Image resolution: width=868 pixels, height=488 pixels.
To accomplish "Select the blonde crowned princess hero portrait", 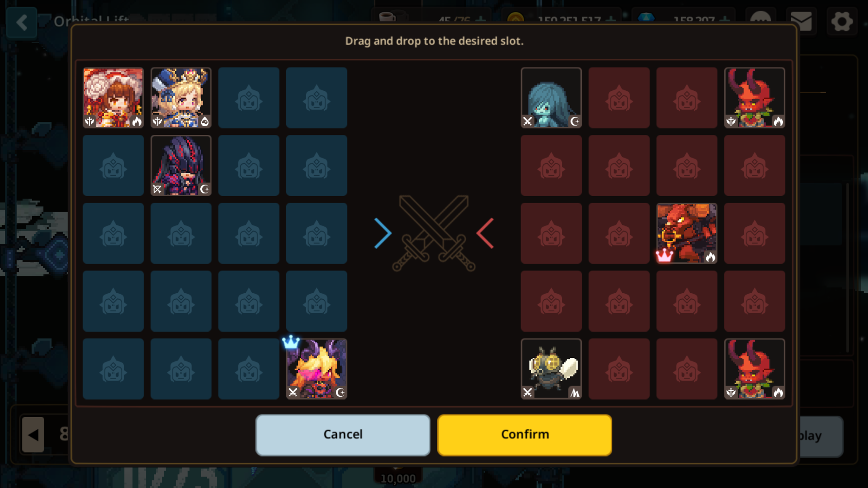I will (x=181, y=98).
